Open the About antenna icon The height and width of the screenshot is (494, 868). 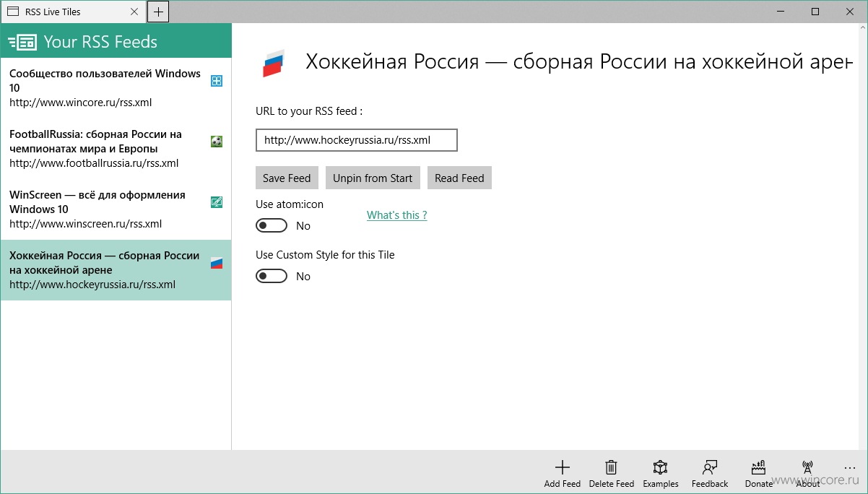click(807, 467)
